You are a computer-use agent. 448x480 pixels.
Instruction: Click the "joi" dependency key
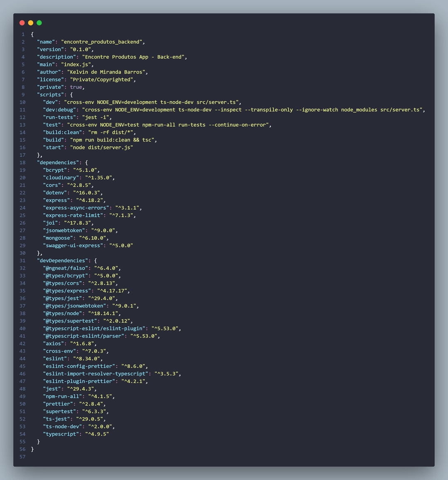(51, 223)
